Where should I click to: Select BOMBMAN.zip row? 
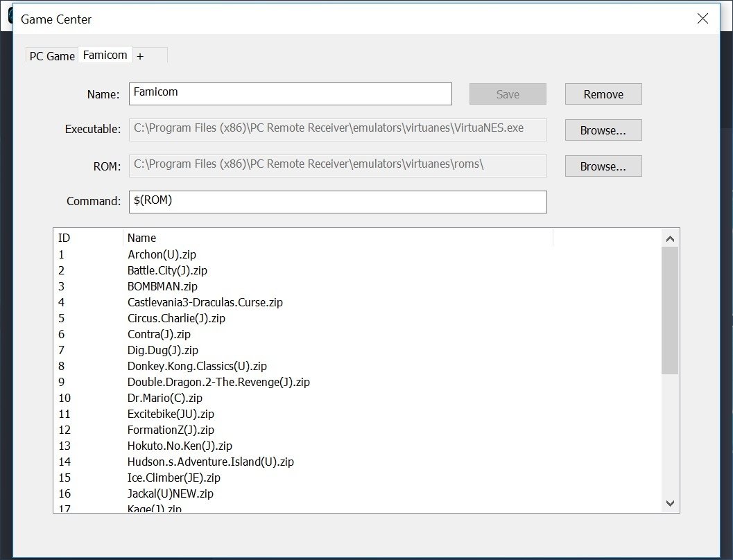tap(358, 286)
